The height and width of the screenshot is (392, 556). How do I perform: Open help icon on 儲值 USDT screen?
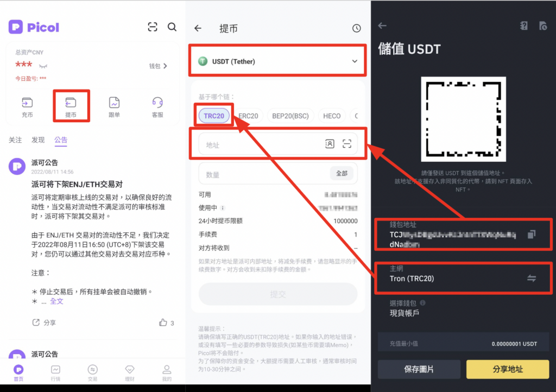524,26
